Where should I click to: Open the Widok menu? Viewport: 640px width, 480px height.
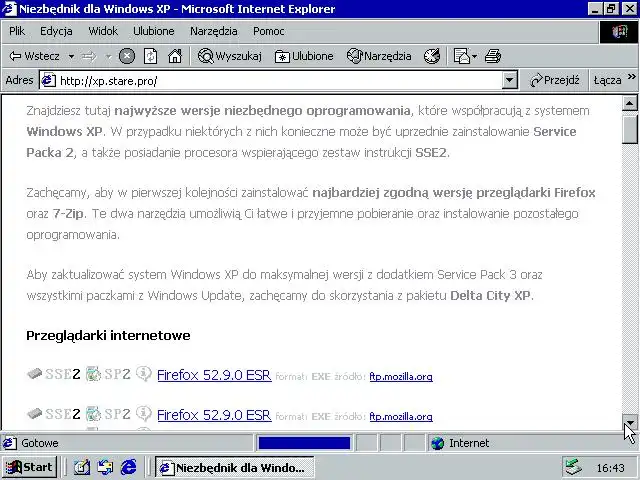point(103,31)
